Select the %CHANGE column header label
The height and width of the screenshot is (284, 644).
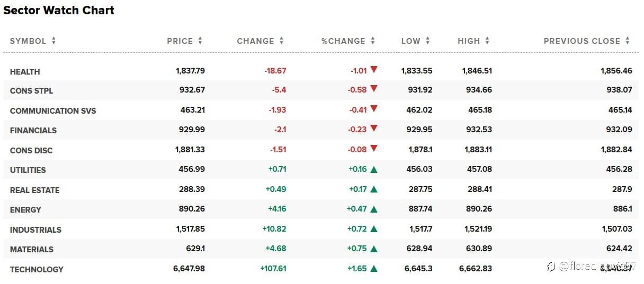click(343, 41)
